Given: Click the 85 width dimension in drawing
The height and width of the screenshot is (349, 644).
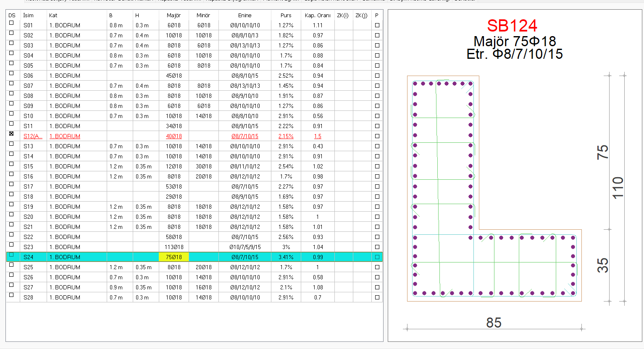Looking at the screenshot, I should 494,323.
